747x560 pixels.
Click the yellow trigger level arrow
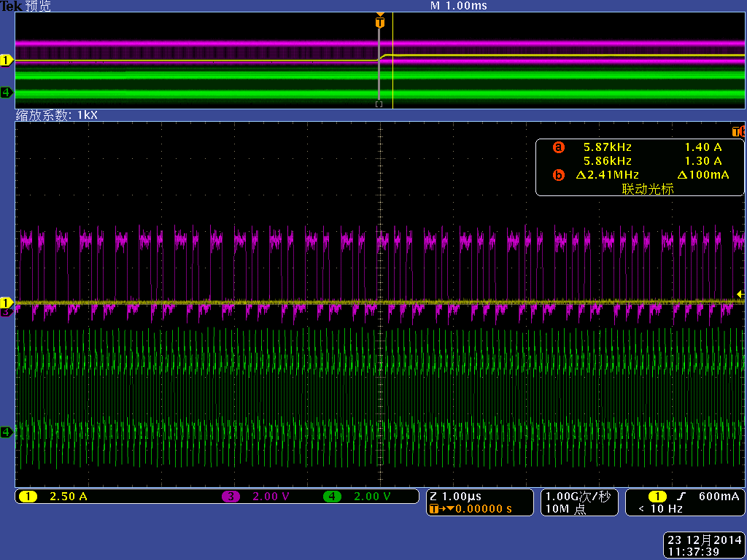tap(741, 295)
